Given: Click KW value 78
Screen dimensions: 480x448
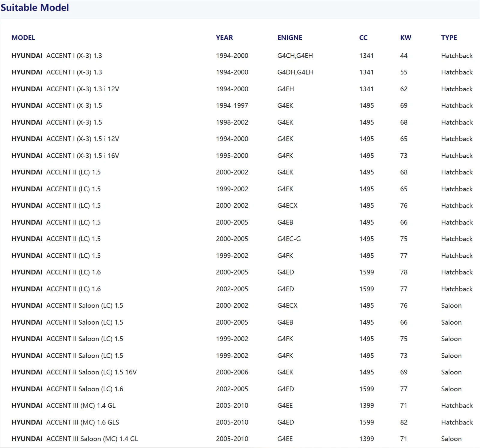Looking at the screenshot, I should 404,272.
